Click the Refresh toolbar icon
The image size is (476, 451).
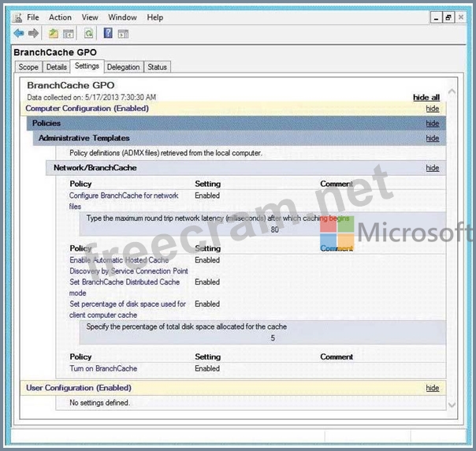click(x=88, y=33)
